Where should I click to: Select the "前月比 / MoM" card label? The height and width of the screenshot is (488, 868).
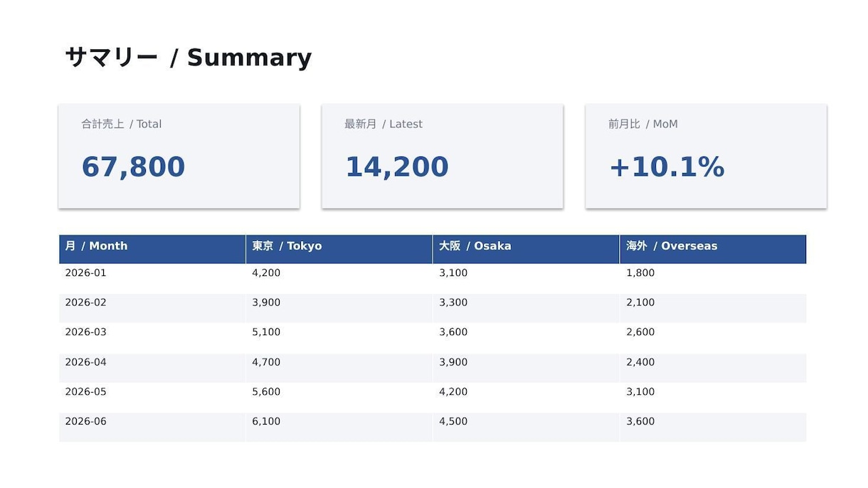pos(643,124)
